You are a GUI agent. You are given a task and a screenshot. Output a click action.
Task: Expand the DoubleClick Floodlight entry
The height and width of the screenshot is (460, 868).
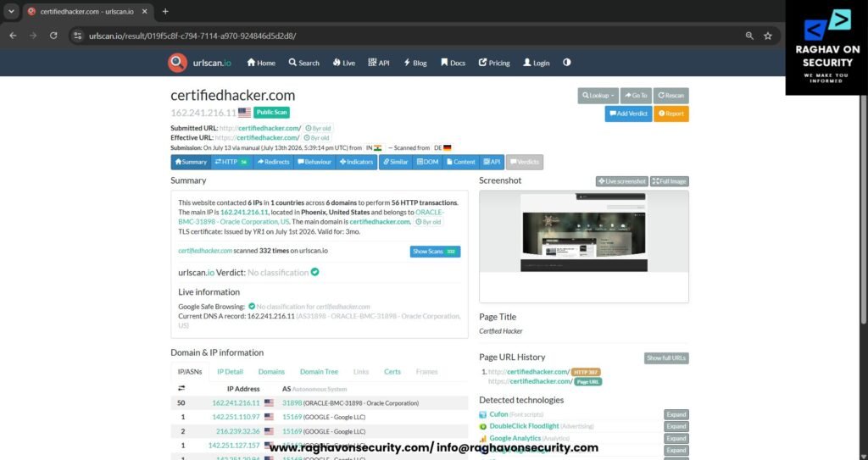[676, 427]
